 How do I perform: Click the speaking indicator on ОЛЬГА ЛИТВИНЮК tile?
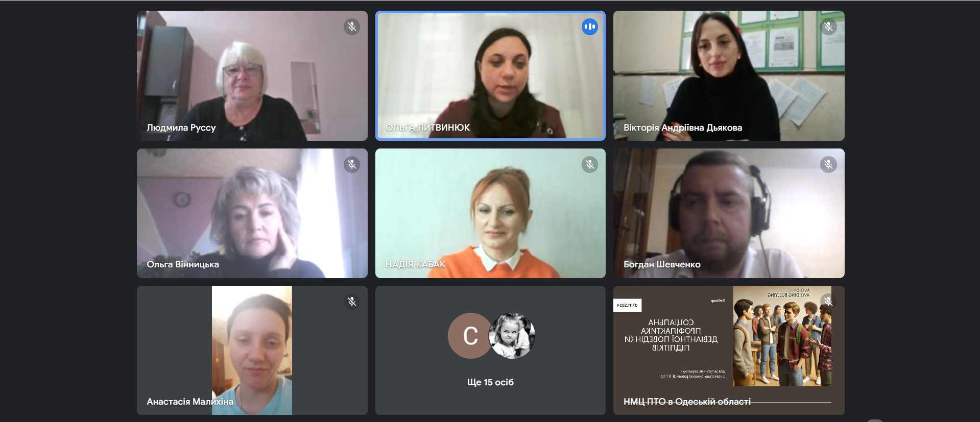(x=590, y=27)
